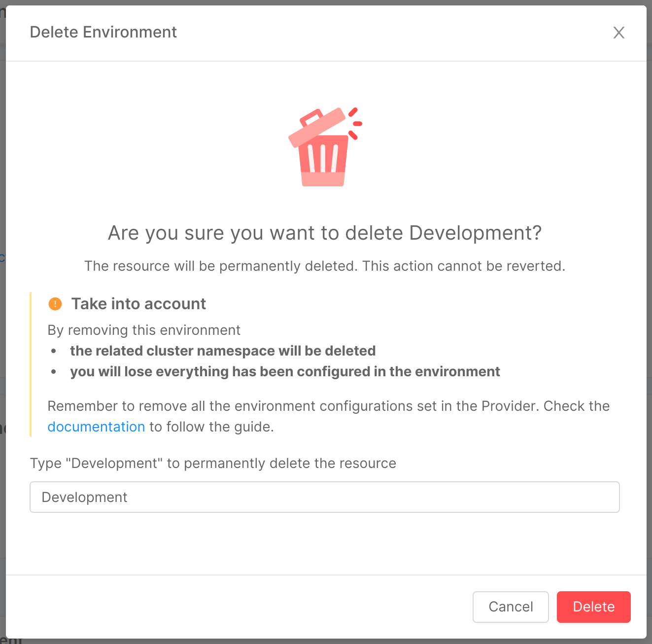Click the heading 'Are you sure you want to delete Development?'
The height and width of the screenshot is (644, 652).
pyautogui.click(x=324, y=233)
